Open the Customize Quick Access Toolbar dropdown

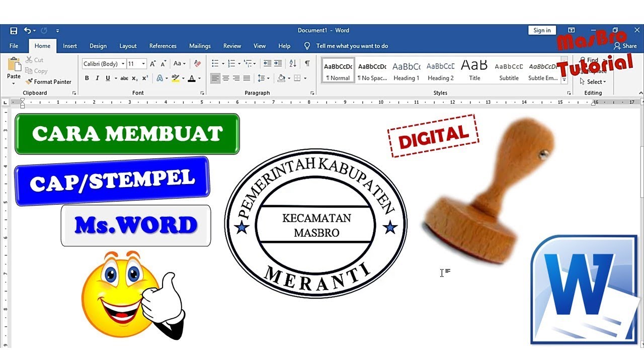58,31
